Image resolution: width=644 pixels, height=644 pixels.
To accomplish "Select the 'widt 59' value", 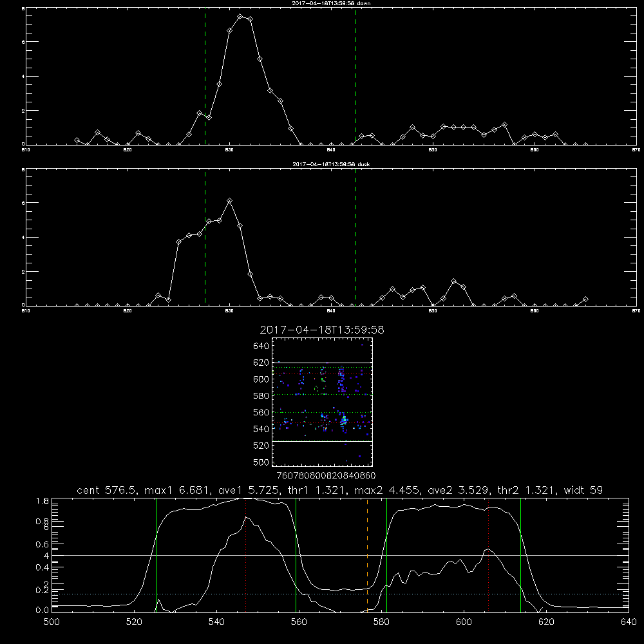I will point(583,490).
